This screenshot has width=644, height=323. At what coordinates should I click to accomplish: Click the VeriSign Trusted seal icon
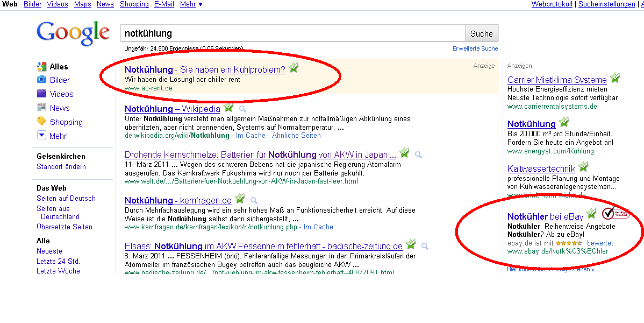click(616, 213)
